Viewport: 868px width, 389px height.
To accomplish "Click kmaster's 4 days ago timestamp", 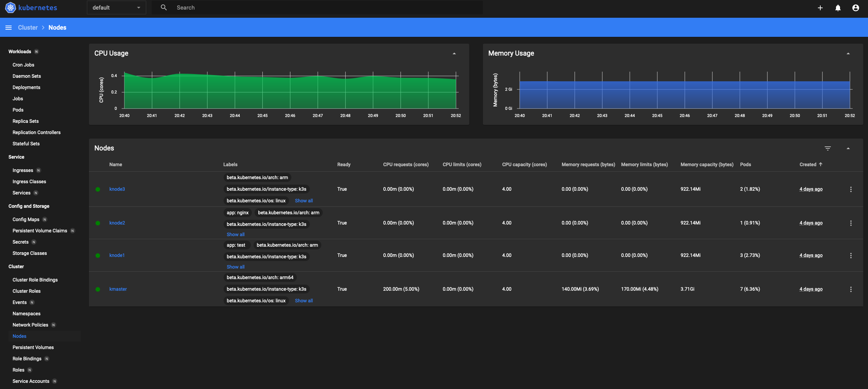I will (x=811, y=289).
